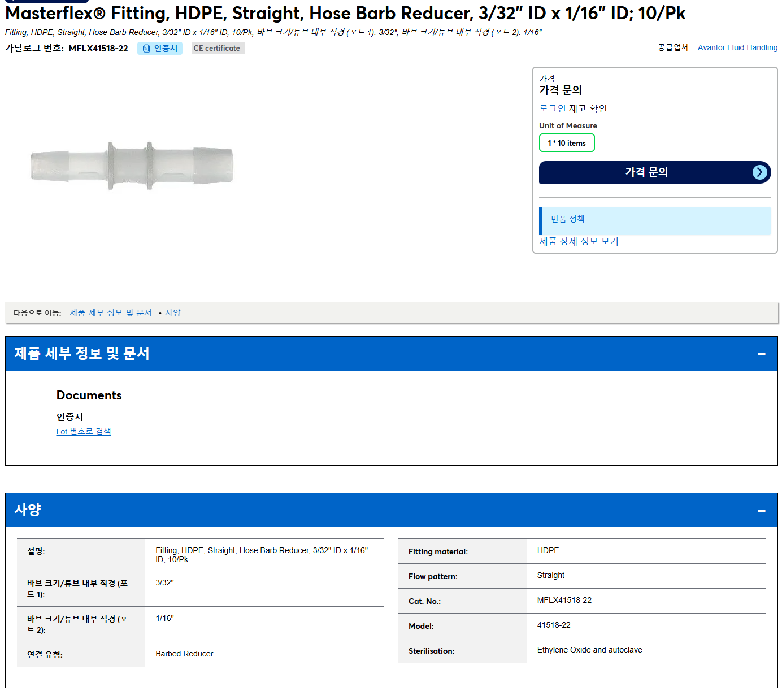Click the Model value 41518-22
Viewport: 782px width, 700px height.
554,625
